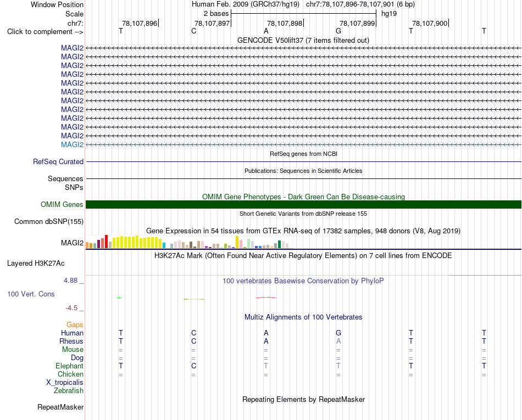Click the chr7: ruler label
Viewport: 522px width, 420px height.
(75, 23)
